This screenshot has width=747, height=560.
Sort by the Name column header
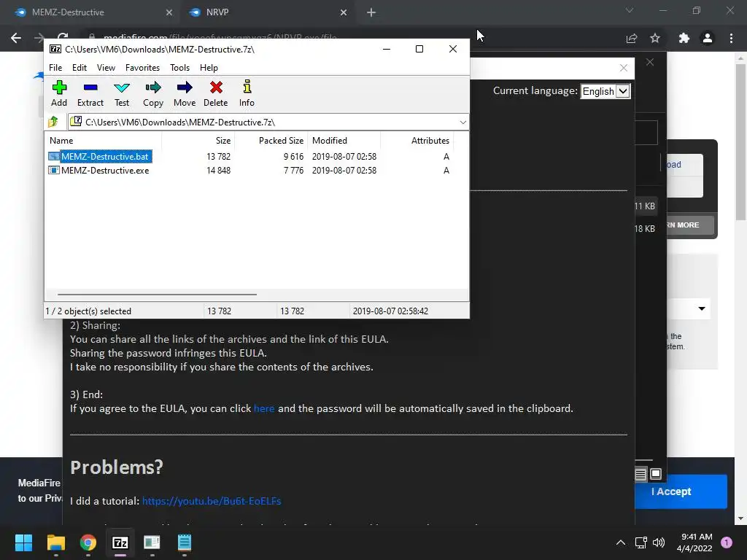[x=103, y=141]
